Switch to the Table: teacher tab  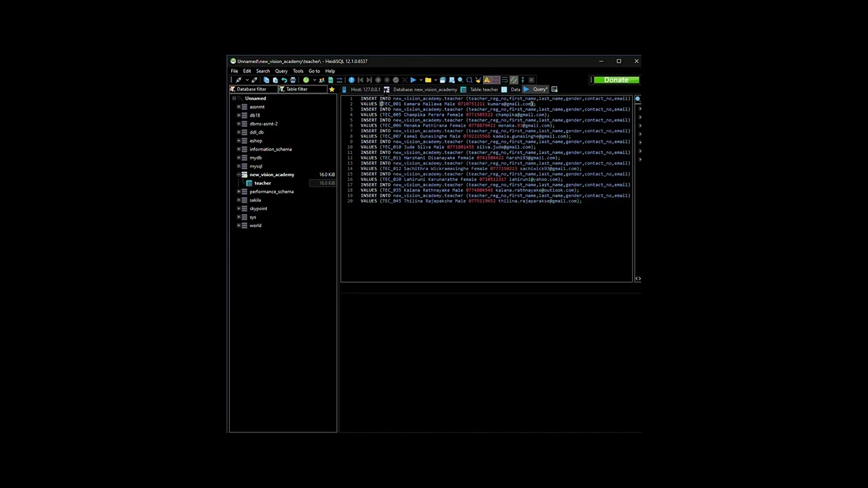[x=479, y=89]
